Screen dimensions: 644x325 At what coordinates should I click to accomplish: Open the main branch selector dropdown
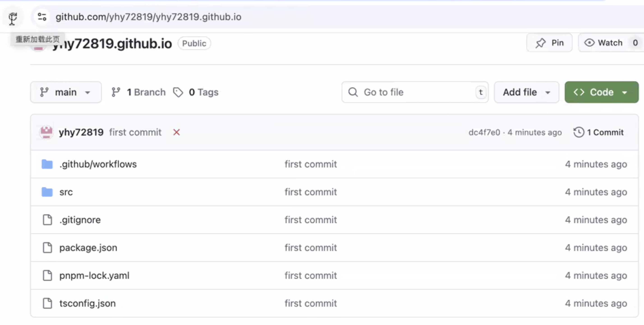click(x=66, y=92)
